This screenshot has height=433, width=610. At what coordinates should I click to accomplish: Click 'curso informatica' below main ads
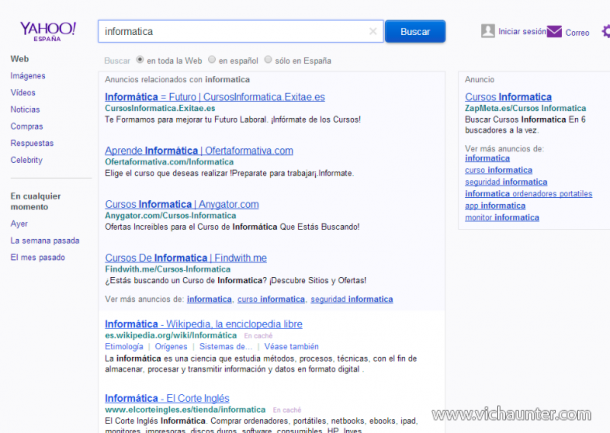(x=271, y=299)
